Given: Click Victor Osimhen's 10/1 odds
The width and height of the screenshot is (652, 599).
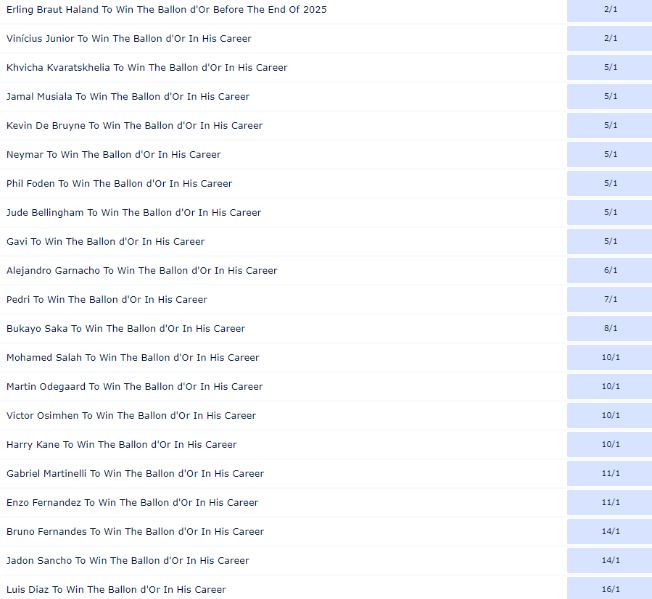Looking at the screenshot, I should pos(610,415).
